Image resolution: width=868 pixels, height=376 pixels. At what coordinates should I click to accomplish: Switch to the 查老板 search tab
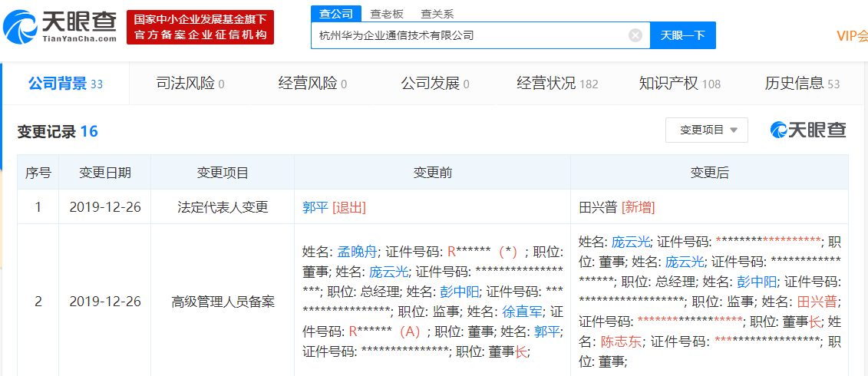pos(387,15)
